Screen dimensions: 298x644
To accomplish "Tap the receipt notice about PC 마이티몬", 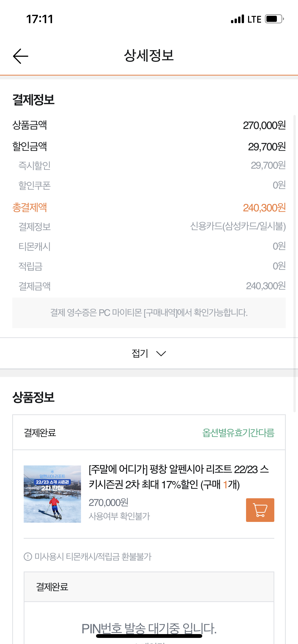I will [149, 313].
